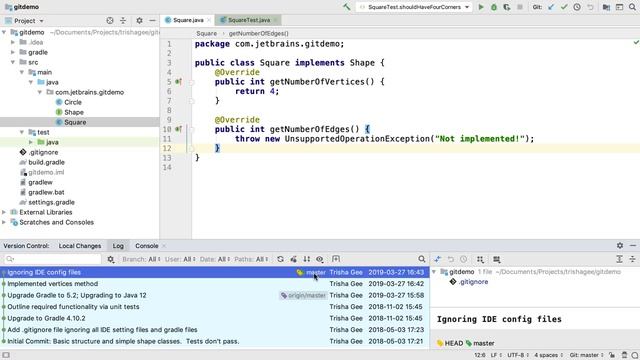This screenshot has height=360, width=640.
Task: Run the selected configuration with the green play icon
Action: click(481, 7)
